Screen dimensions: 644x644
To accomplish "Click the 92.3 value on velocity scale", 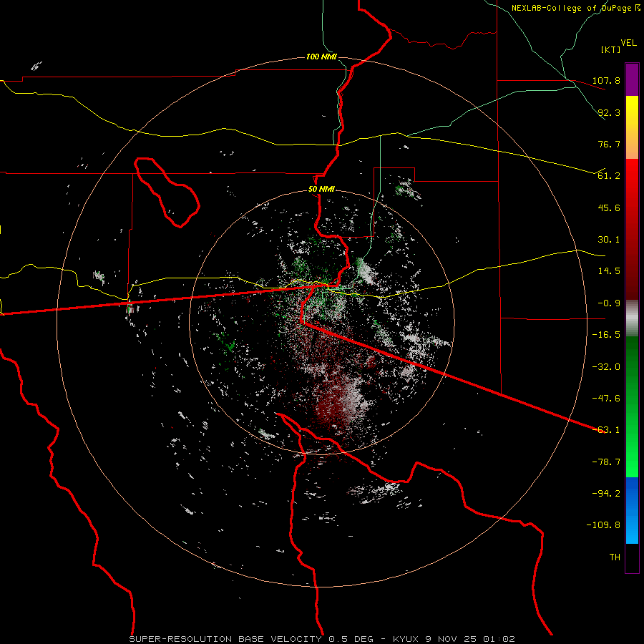I will pos(609,112).
